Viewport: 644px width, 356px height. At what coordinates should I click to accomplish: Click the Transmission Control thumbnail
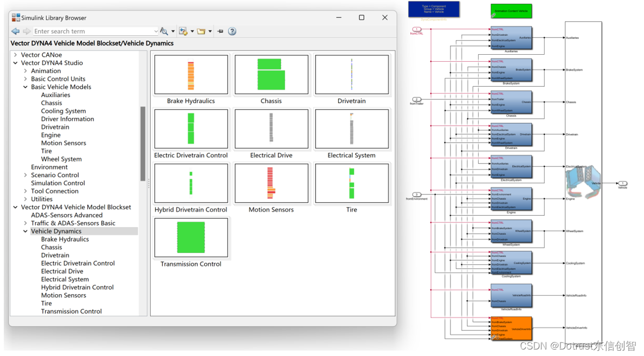[x=191, y=238]
